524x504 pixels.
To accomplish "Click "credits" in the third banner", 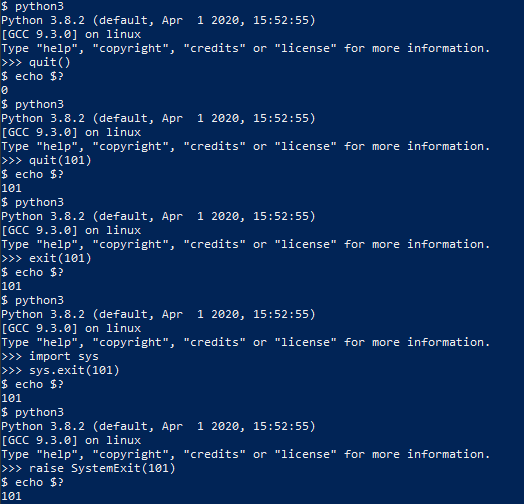I will 214,244.
